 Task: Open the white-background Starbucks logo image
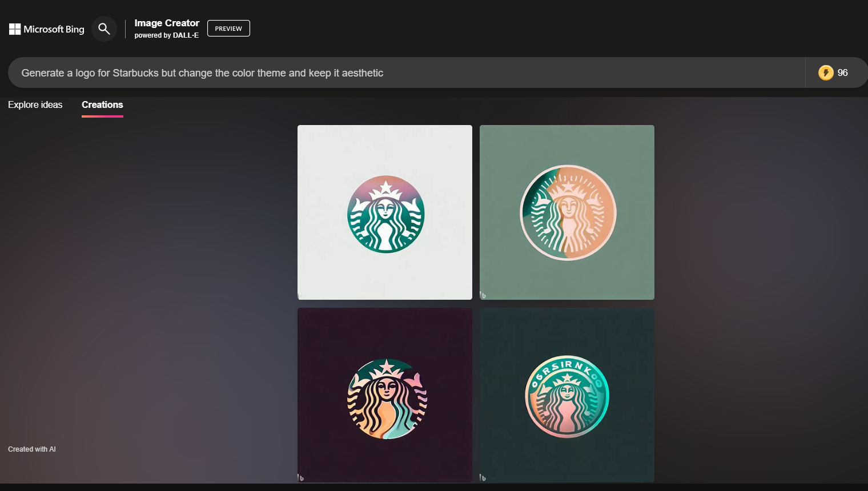click(x=385, y=212)
